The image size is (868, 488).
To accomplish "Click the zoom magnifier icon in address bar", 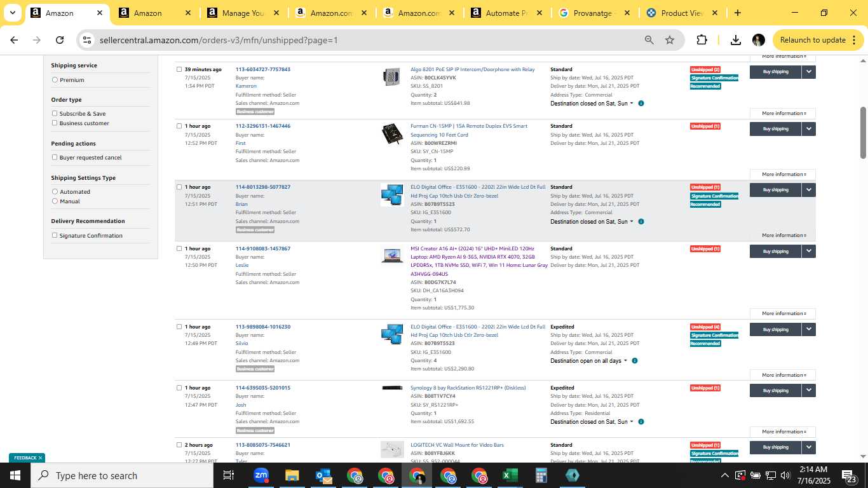I will pos(649,40).
